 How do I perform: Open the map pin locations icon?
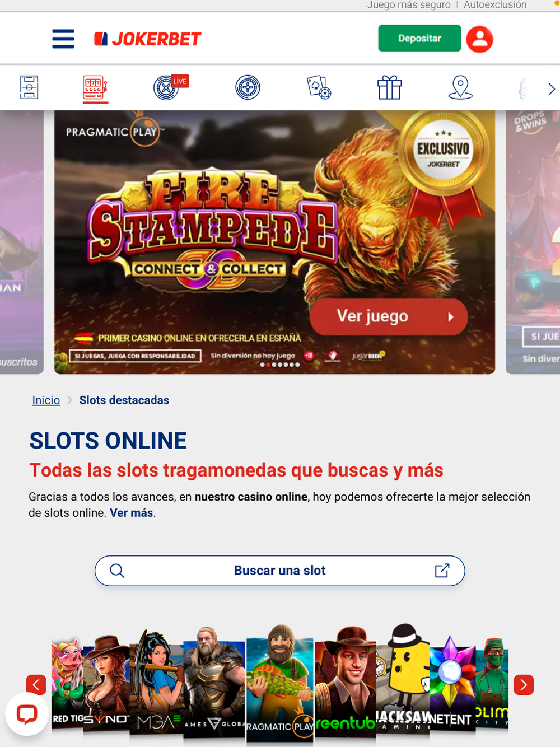[x=460, y=88]
